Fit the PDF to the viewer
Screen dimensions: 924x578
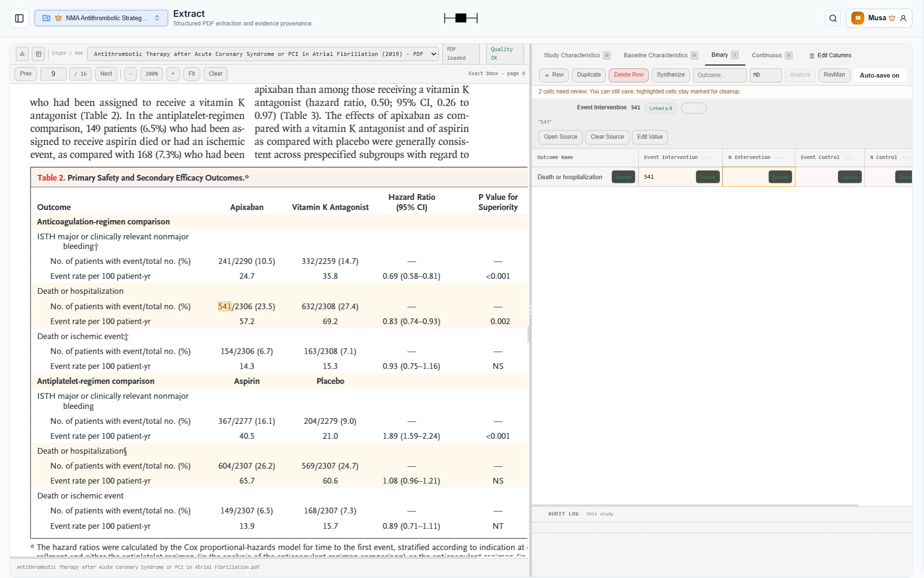click(x=192, y=74)
